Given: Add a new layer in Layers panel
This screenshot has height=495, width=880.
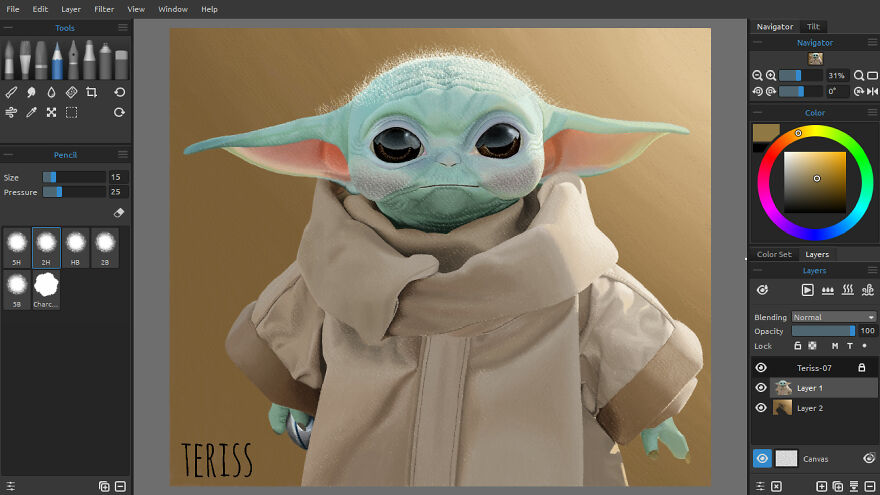Looking at the screenshot, I should tap(822, 486).
